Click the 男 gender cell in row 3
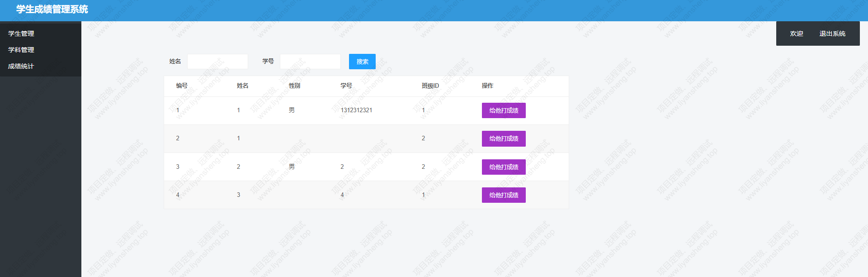The width and height of the screenshot is (868, 277). 292,167
